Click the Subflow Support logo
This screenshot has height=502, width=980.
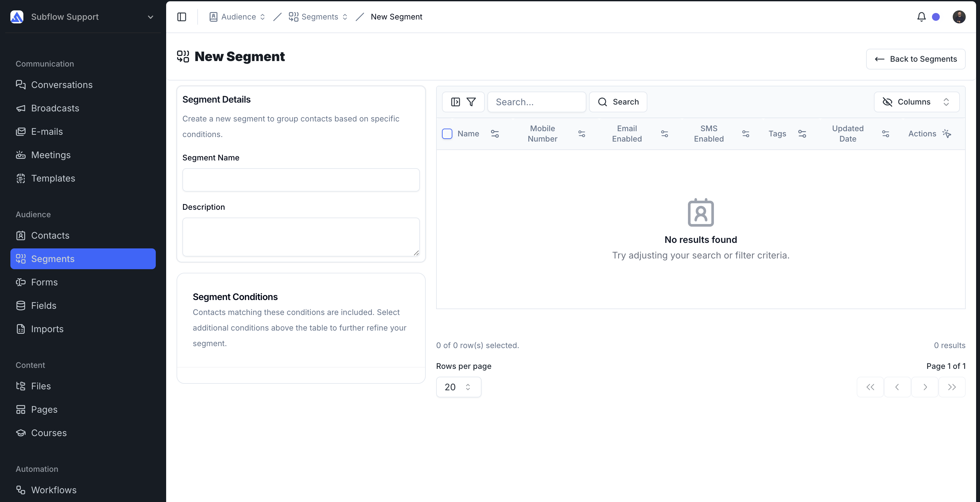click(17, 17)
